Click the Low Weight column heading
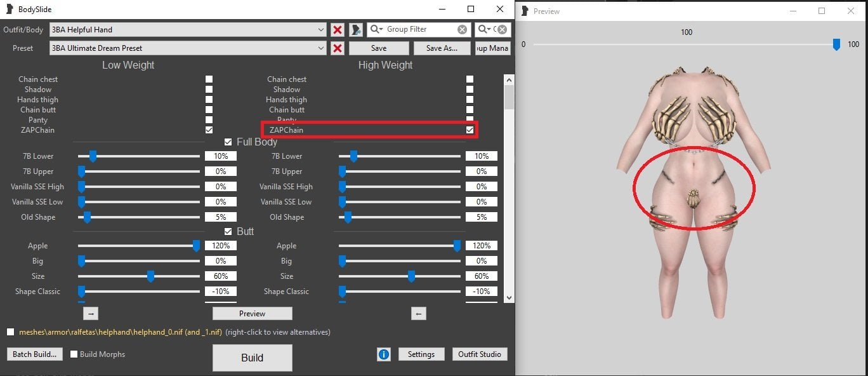Image resolution: width=868 pixels, height=376 pixels. tap(128, 65)
